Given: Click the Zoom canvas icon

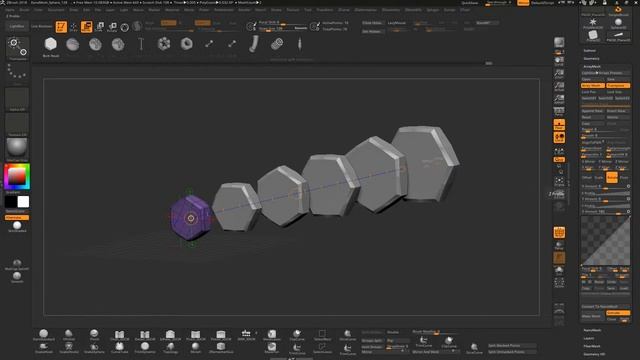Looking at the screenshot, I should (x=559, y=74).
